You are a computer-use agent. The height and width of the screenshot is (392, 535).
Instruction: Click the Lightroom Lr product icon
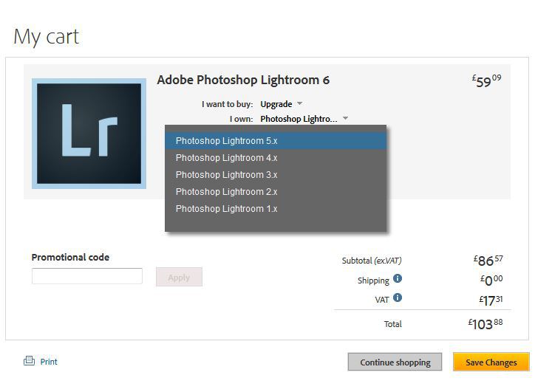pyautogui.click(x=89, y=134)
